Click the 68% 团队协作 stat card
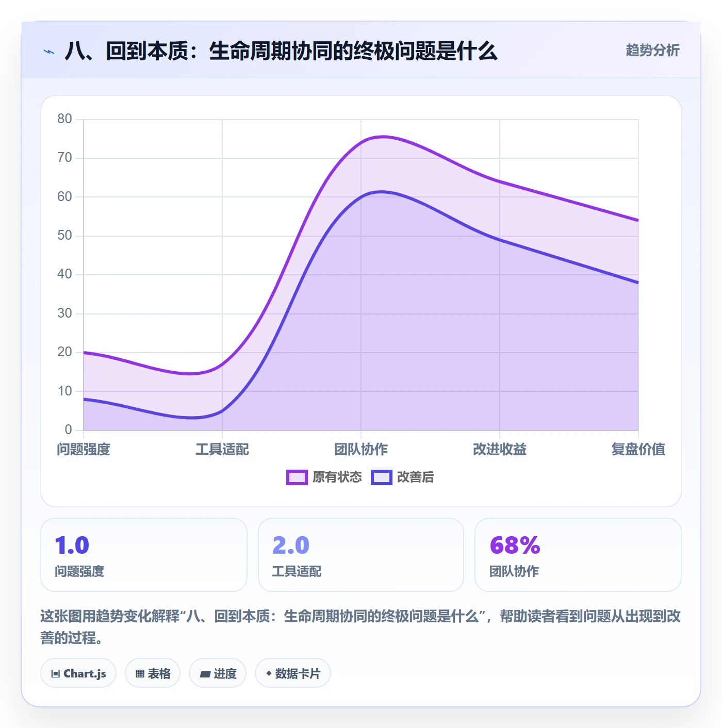 tap(578, 555)
